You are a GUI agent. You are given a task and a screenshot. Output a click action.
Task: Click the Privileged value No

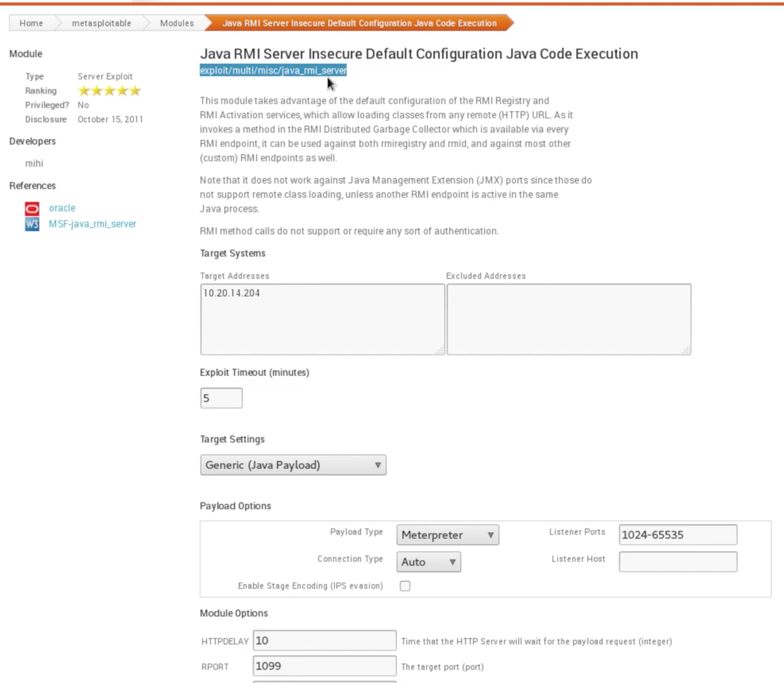(x=83, y=105)
